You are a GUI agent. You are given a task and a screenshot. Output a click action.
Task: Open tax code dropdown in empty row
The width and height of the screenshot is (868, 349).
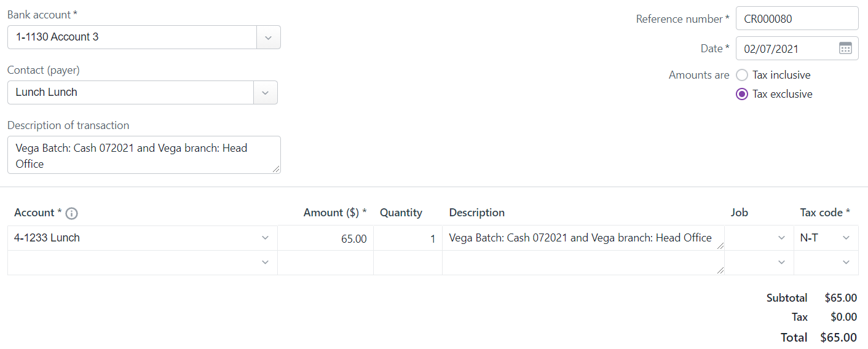click(846, 262)
